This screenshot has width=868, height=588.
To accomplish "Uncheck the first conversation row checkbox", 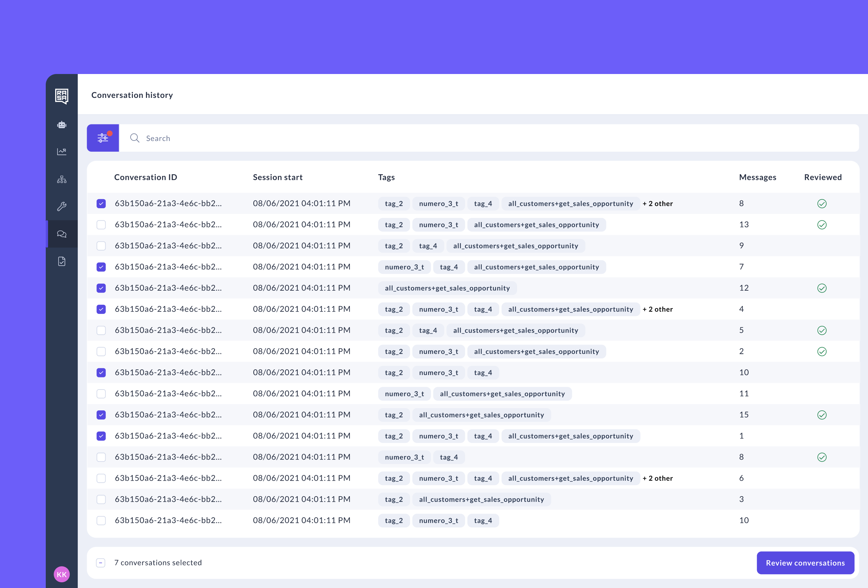I will [101, 204].
